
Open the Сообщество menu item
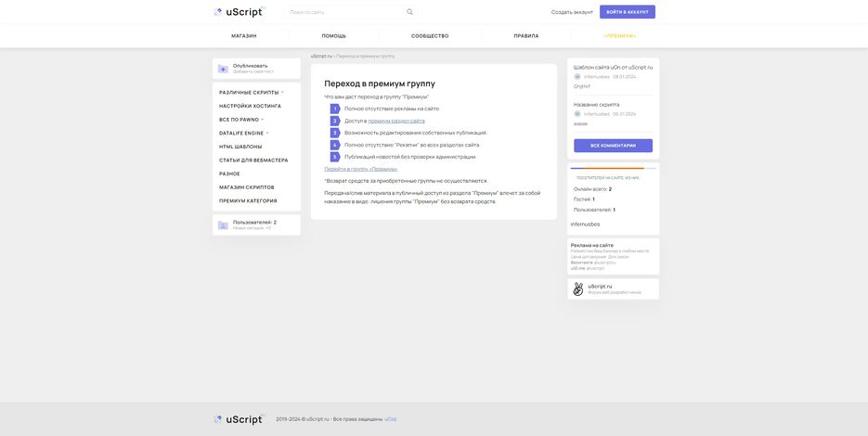430,36
